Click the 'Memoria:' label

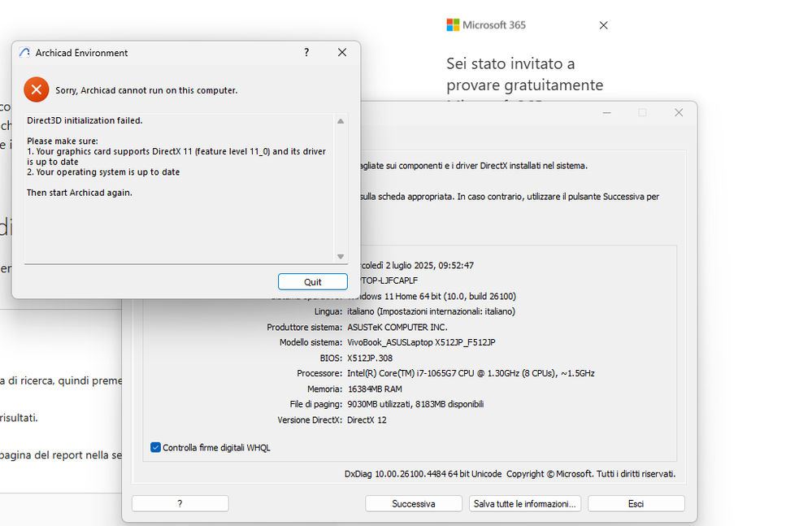click(x=324, y=389)
